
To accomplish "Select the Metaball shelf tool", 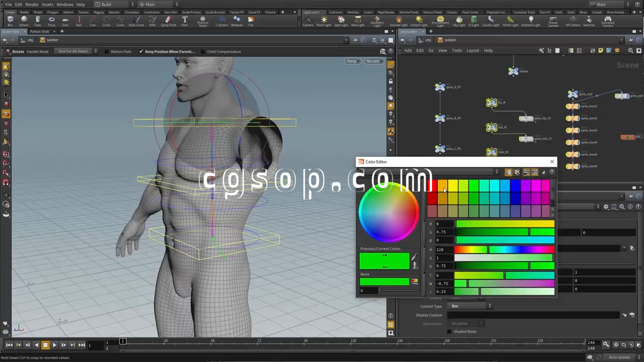I will [x=236, y=21].
